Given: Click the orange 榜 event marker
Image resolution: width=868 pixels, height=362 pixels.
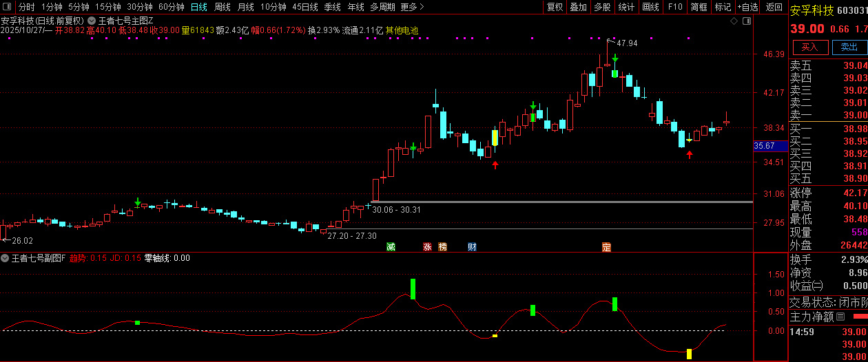Looking at the screenshot, I should point(442,246).
